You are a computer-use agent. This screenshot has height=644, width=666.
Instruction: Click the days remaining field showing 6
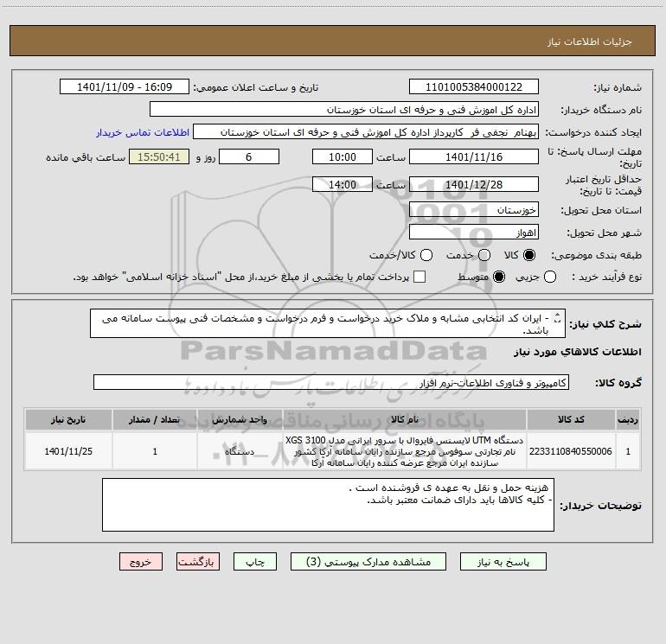[x=249, y=156]
